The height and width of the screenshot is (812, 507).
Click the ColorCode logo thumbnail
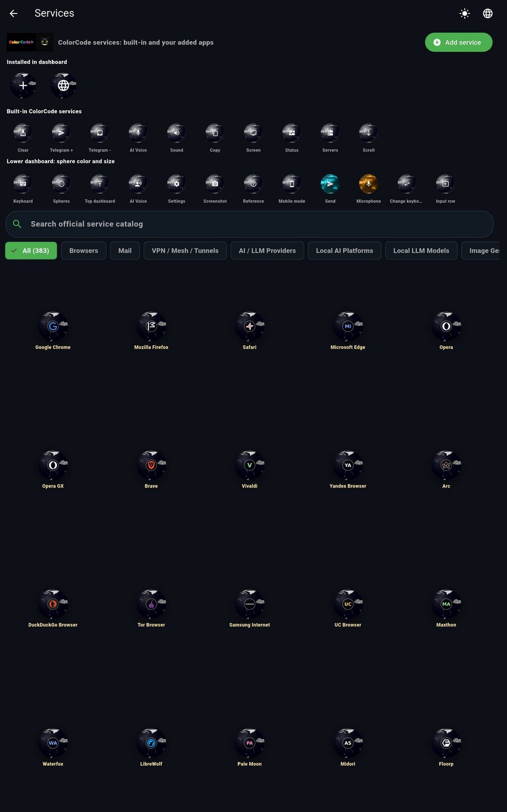pos(21,42)
